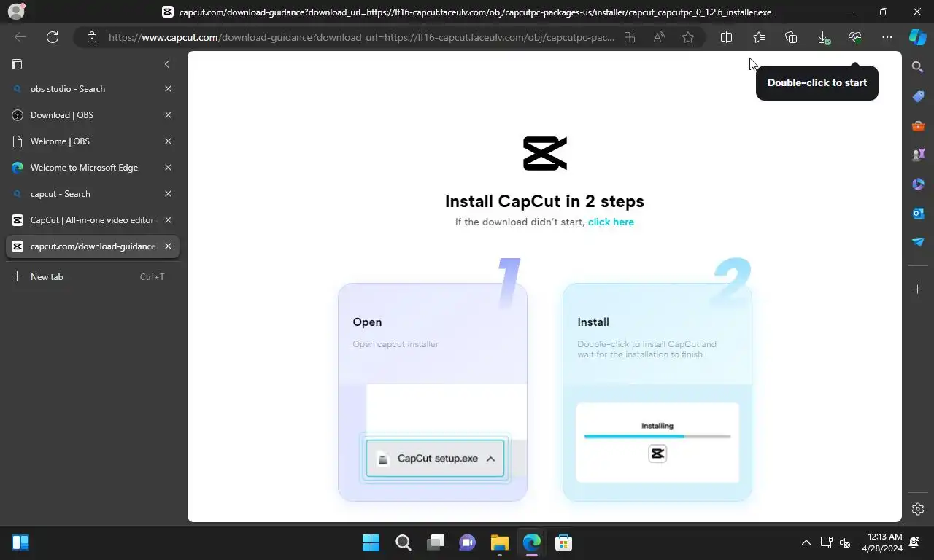Click the Installing progress bar illustration
This screenshot has width=934, height=560.
(x=657, y=436)
